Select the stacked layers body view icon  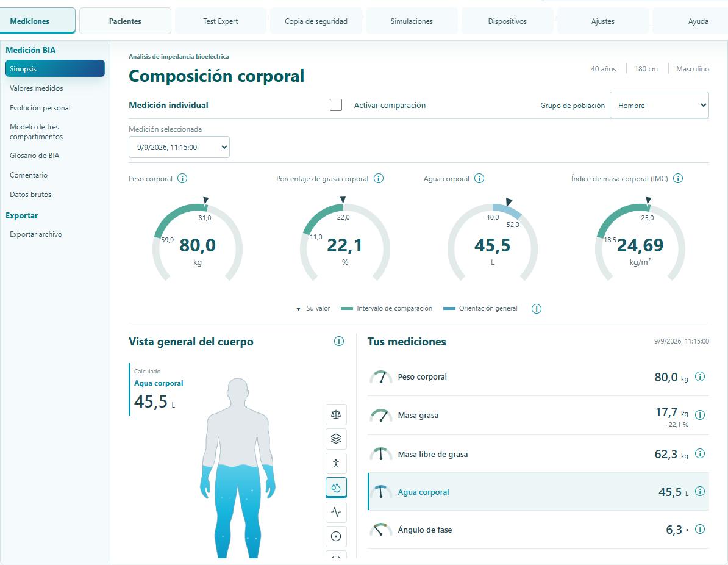[x=336, y=439]
